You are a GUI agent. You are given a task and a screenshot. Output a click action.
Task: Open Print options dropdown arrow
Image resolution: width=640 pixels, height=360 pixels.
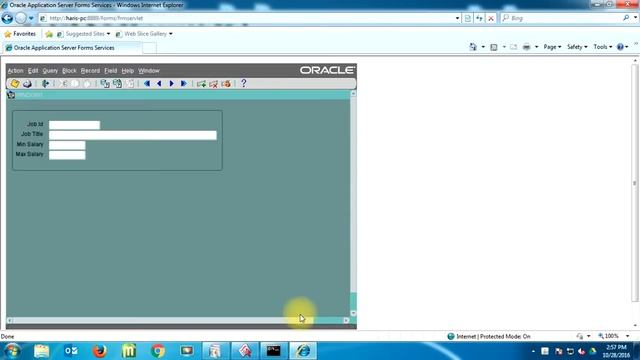click(536, 47)
